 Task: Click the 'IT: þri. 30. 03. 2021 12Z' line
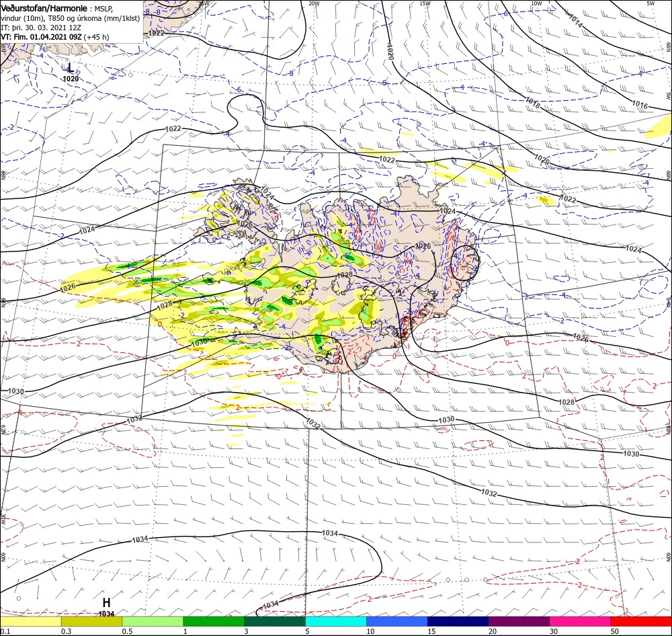click(x=41, y=28)
